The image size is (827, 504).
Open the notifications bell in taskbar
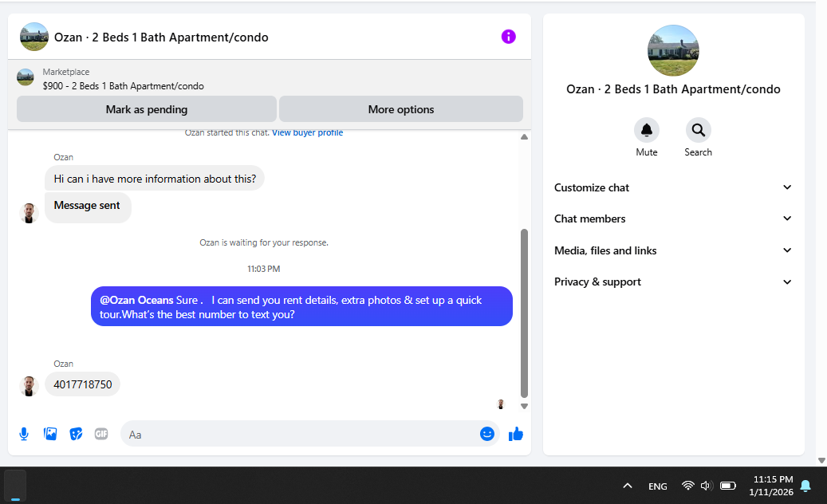click(x=805, y=486)
